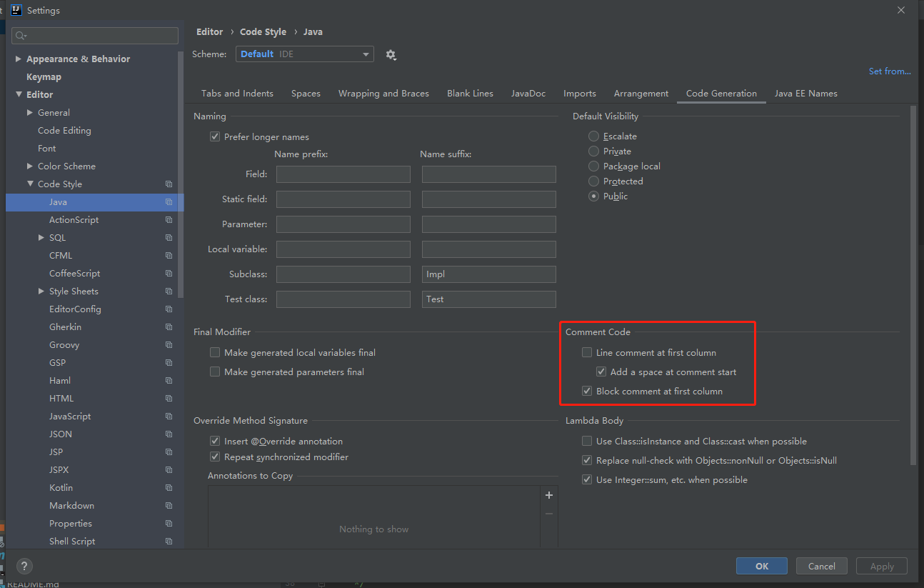Switch to Tabs and Indents tab
The height and width of the screenshot is (588, 924).
237,94
